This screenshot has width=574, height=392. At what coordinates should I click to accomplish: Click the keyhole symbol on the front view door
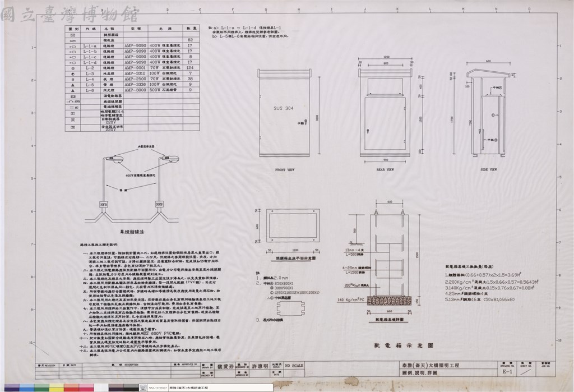pyautogui.click(x=305, y=123)
